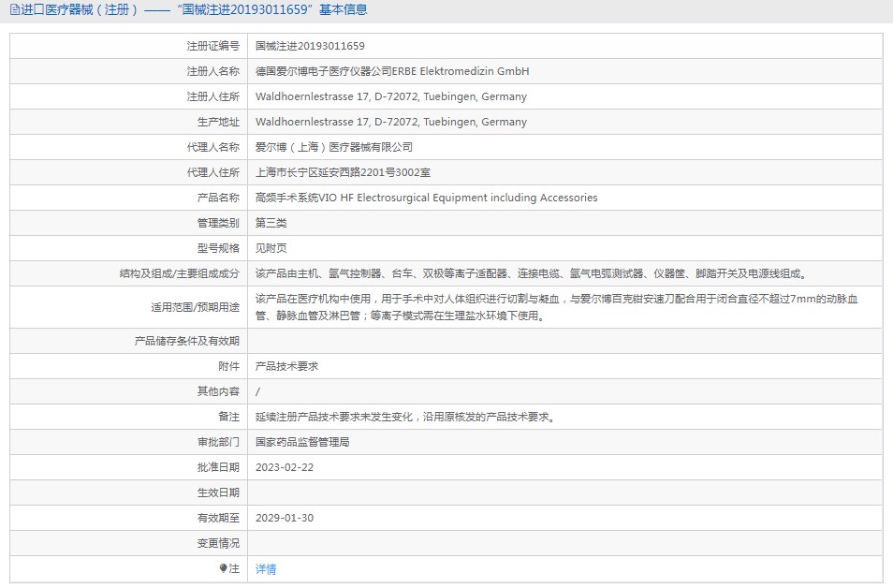Viewport: 893px width, 588px height.
Task: Click the 注册人名称 label
Action: click(x=213, y=71)
